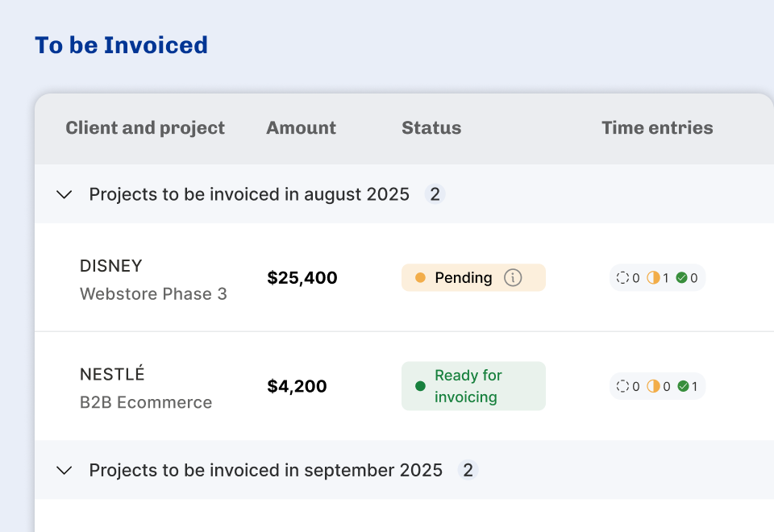This screenshot has width=774, height=532.
Task: Collapse the August 2025 projects group
Action: [64, 194]
